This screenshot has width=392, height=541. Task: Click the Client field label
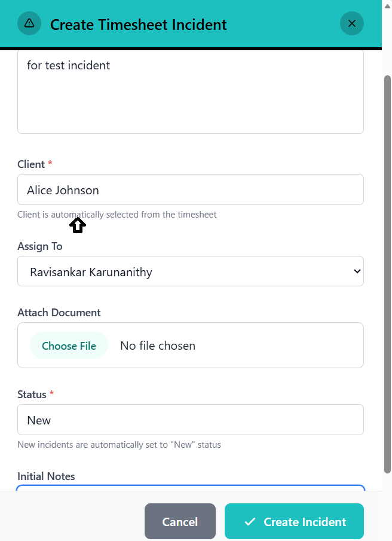(31, 164)
